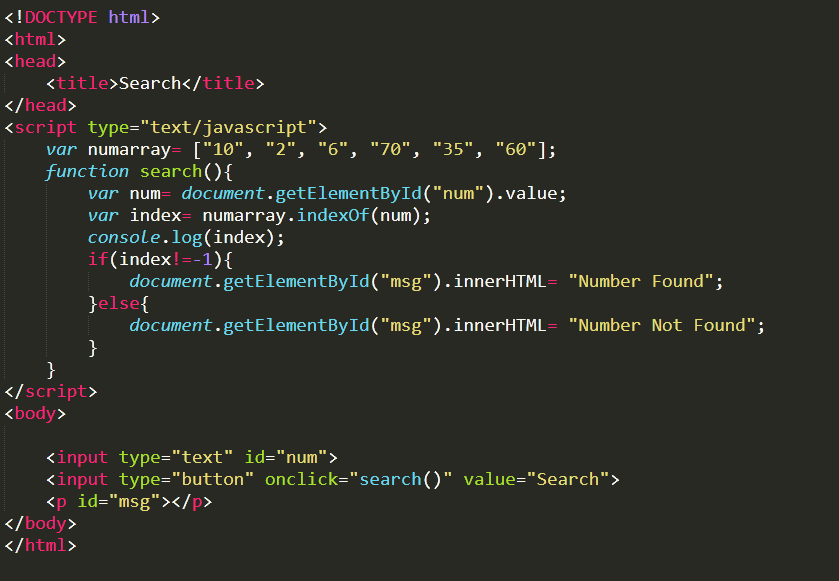Click getElementById in the num variable line

348,193
